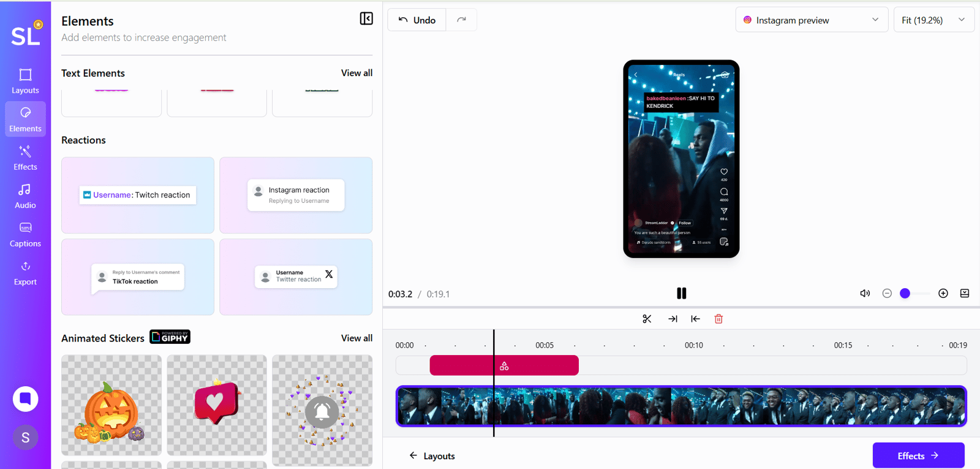This screenshot has height=469, width=980.
Task: Zoom in timeline with plus icon
Action: (x=943, y=294)
